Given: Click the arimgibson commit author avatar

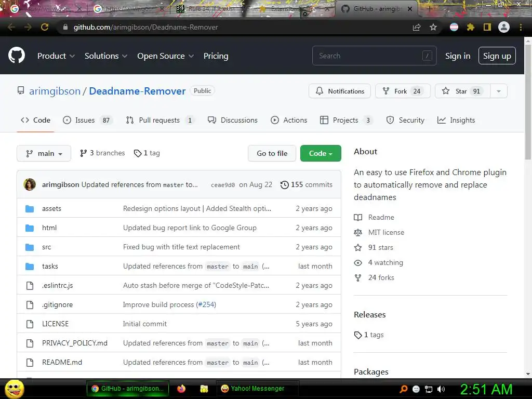Looking at the screenshot, I should [x=30, y=184].
